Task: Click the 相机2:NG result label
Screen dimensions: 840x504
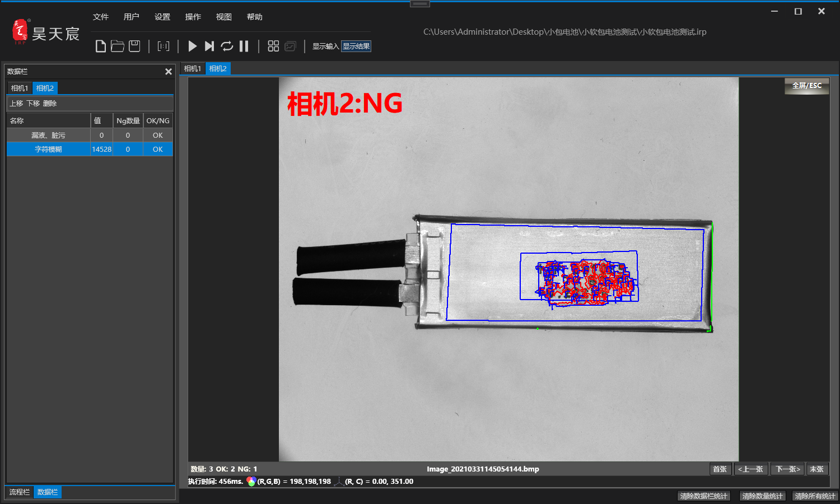Action: pos(345,104)
